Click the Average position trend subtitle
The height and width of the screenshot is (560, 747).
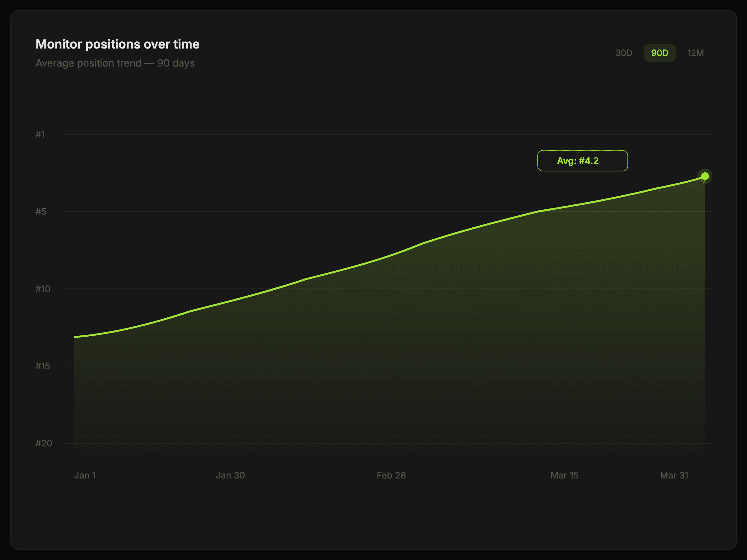(115, 63)
